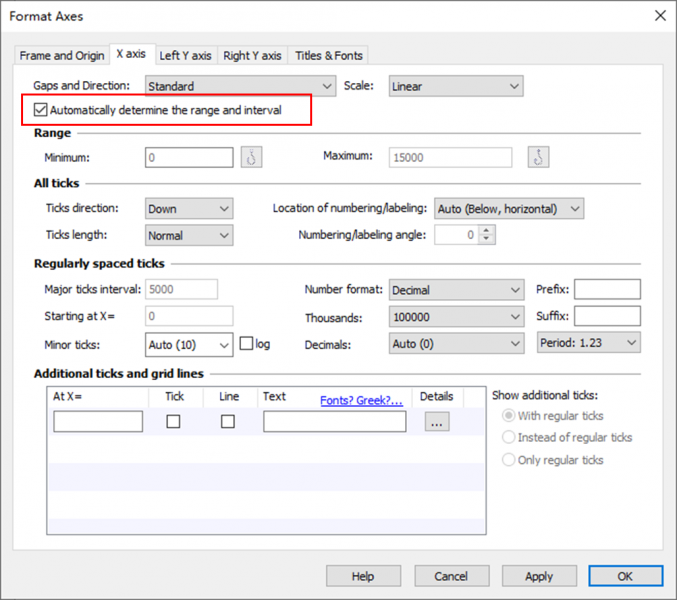Open the Fonts? Greek? link

click(361, 400)
